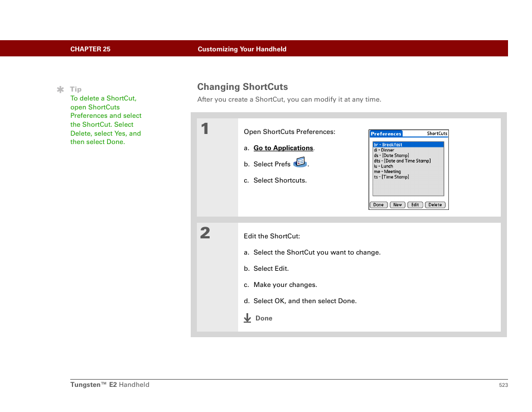This screenshot has height=412, width=532.
Task: Open the ShortCuts dropdown in Preferences
Action: click(x=437, y=133)
